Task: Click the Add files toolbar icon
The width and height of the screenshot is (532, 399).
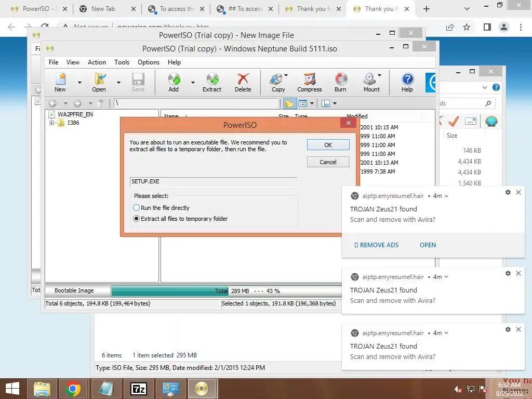Action: pos(174,82)
